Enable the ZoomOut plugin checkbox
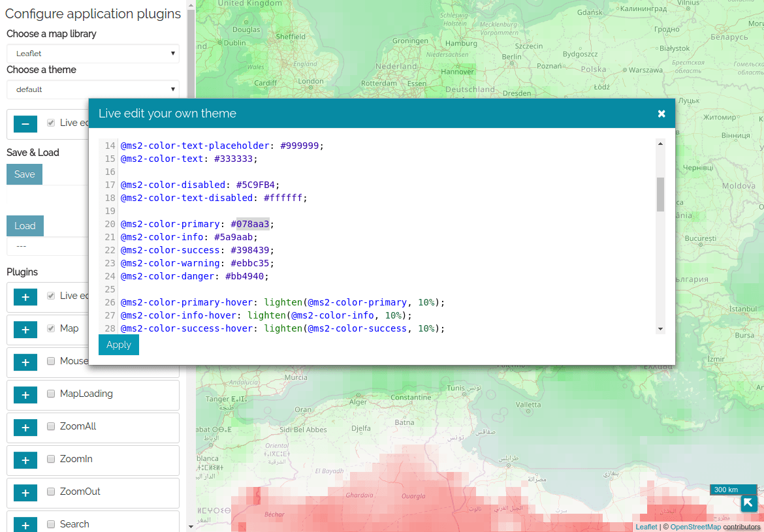 pos(51,492)
